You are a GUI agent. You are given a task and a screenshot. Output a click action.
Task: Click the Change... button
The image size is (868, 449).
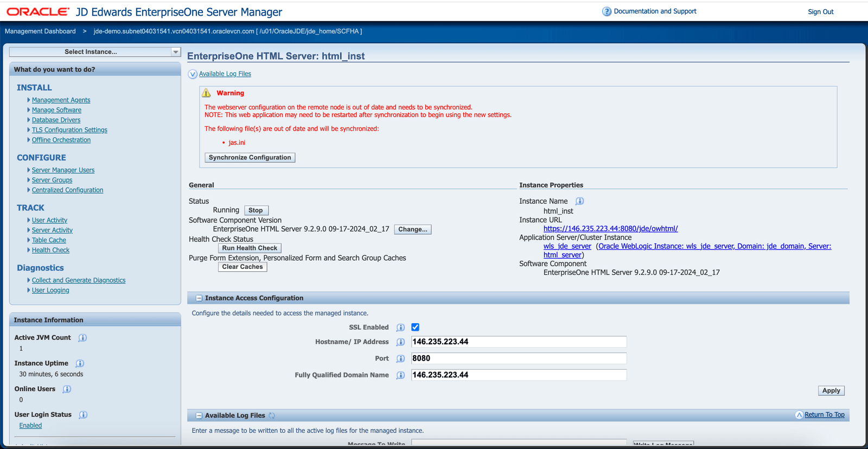412,229
